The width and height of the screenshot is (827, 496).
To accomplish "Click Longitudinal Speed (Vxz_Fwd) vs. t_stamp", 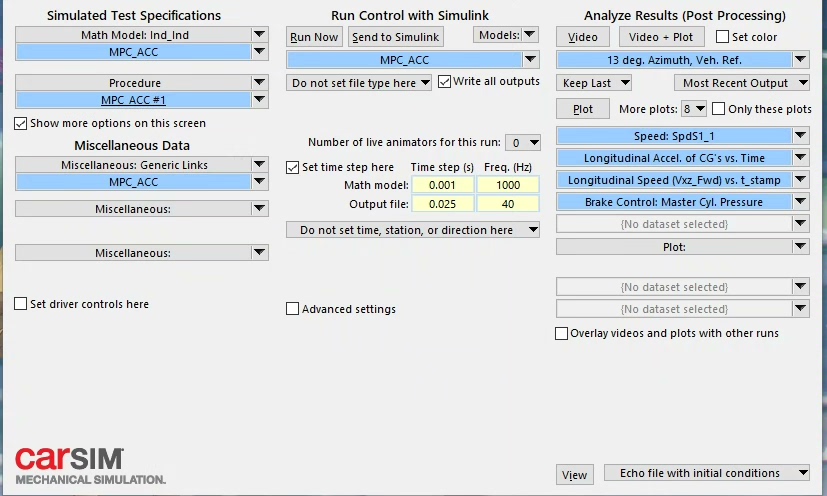I will click(674, 180).
